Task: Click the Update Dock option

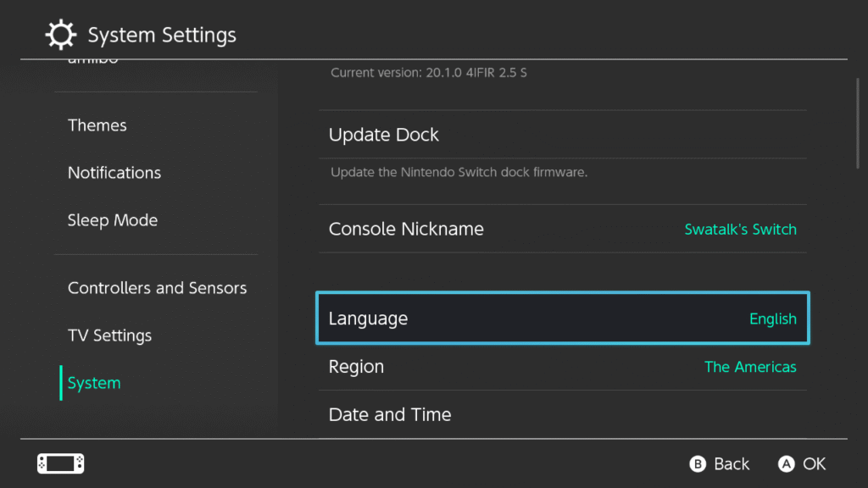Action: tap(384, 135)
